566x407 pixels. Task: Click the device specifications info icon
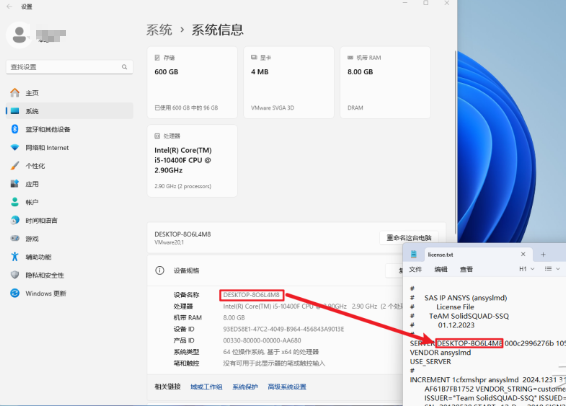pyautogui.click(x=160, y=271)
